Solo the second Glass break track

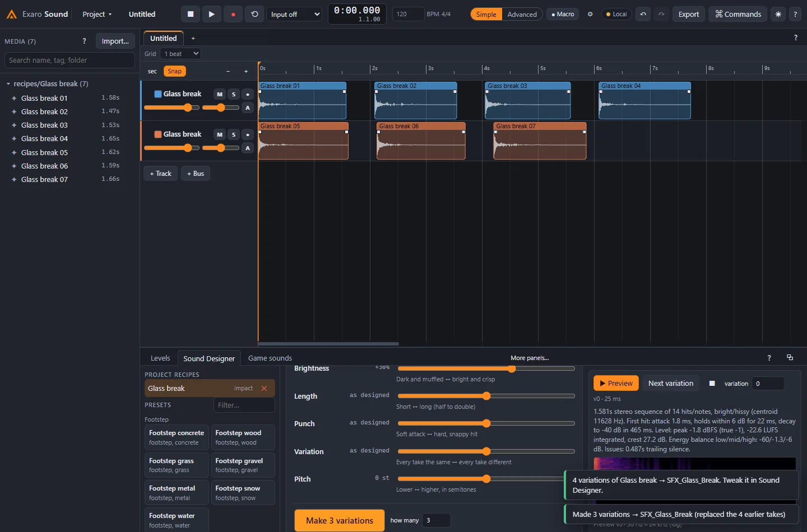[x=234, y=134]
